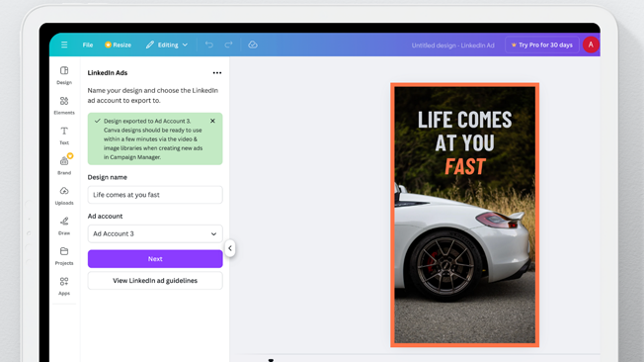Open the Text sidebar tab

[64, 136]
